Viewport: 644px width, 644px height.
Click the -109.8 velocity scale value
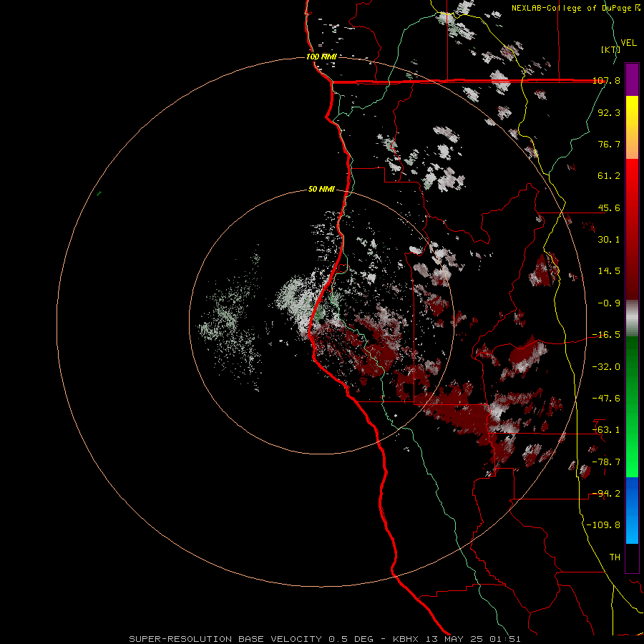603,525
